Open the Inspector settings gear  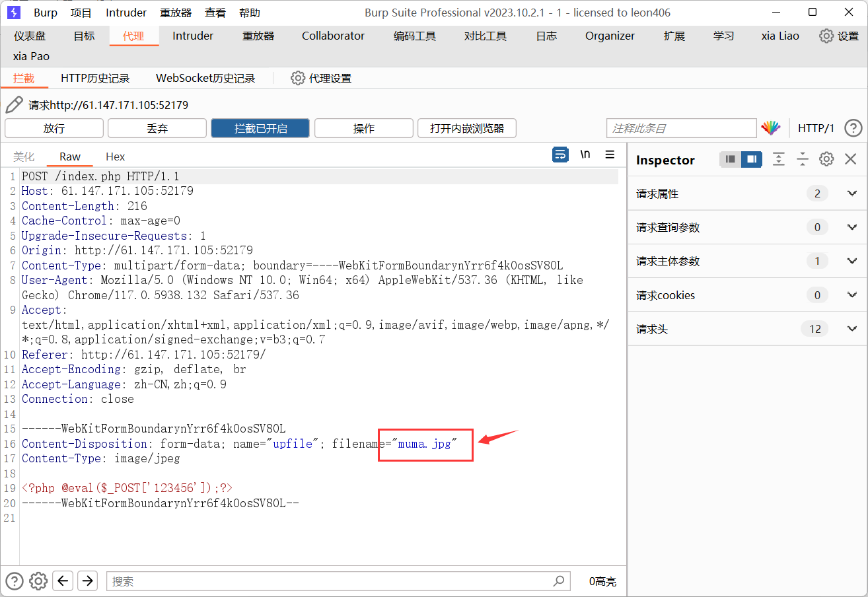click(826, 159)
